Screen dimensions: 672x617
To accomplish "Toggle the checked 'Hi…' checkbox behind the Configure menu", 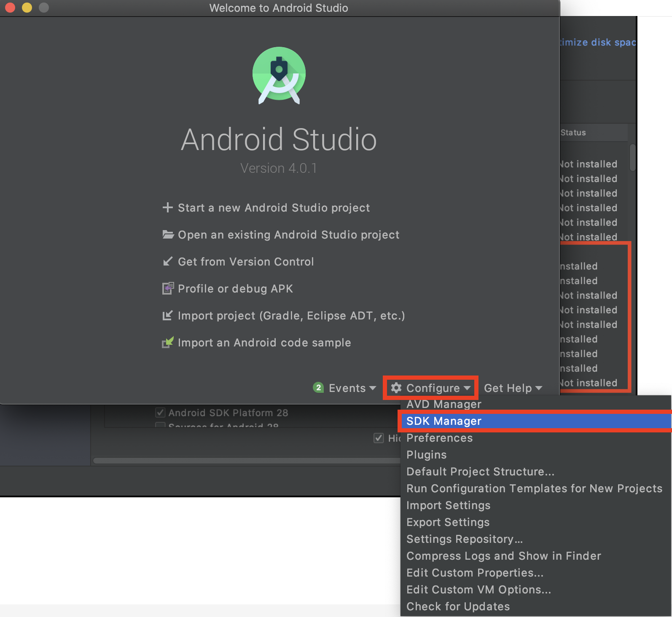I will pos(379,438).
